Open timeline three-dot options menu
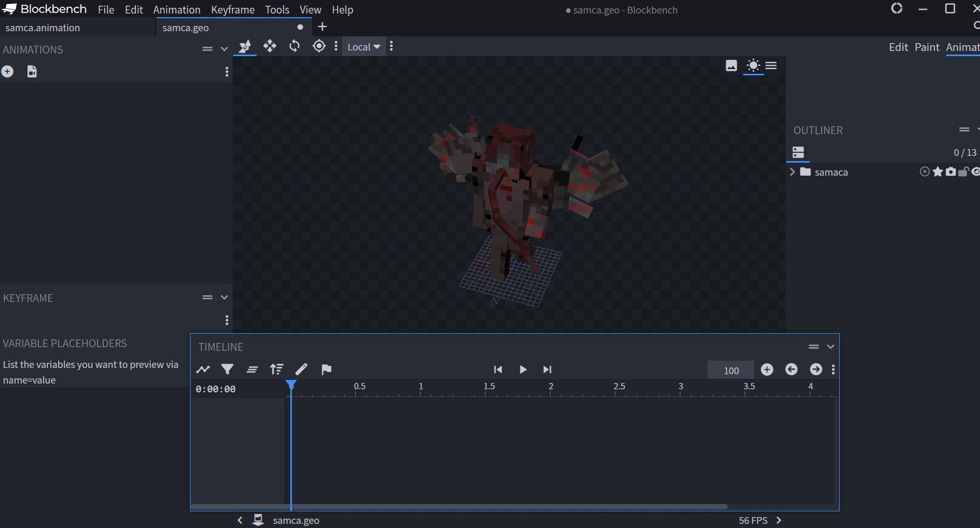 [x=834, y=369]
